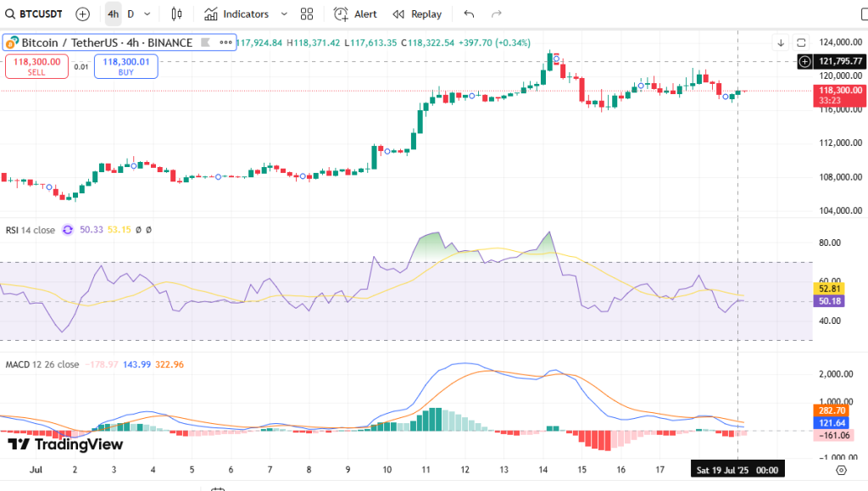This screenshot has width=868, height=491.
Task: Click the 118,300.01 BUY button
Action: pos(125,65)
